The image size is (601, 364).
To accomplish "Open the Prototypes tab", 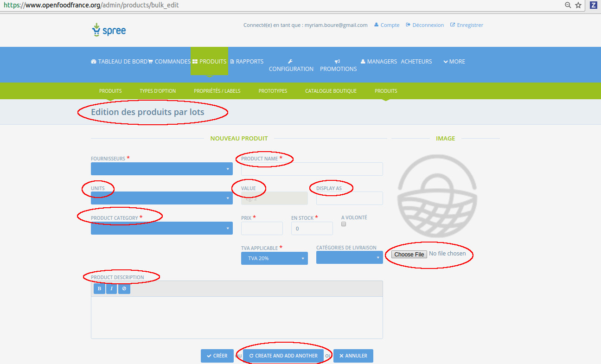I will 273,90.
